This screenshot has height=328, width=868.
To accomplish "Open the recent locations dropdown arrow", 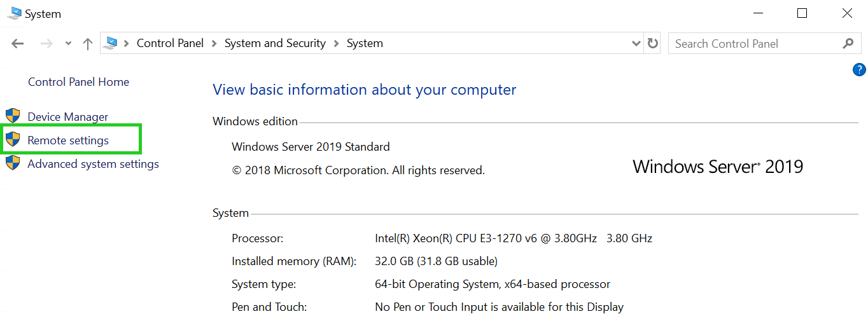I will point(68,44).
